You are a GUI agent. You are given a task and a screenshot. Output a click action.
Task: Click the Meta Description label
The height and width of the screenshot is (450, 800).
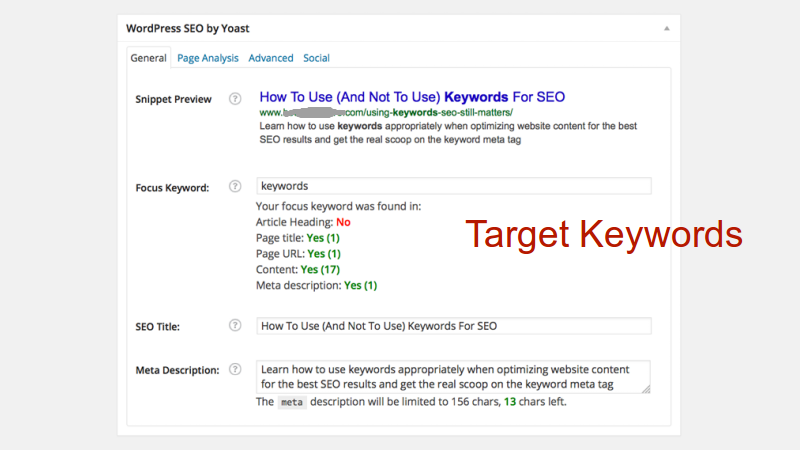(177, 370)
